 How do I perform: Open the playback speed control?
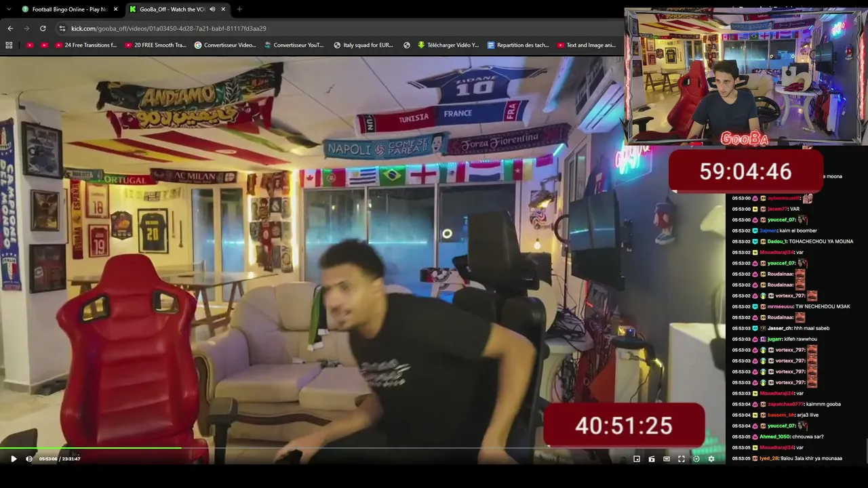(x=696, y=459)
